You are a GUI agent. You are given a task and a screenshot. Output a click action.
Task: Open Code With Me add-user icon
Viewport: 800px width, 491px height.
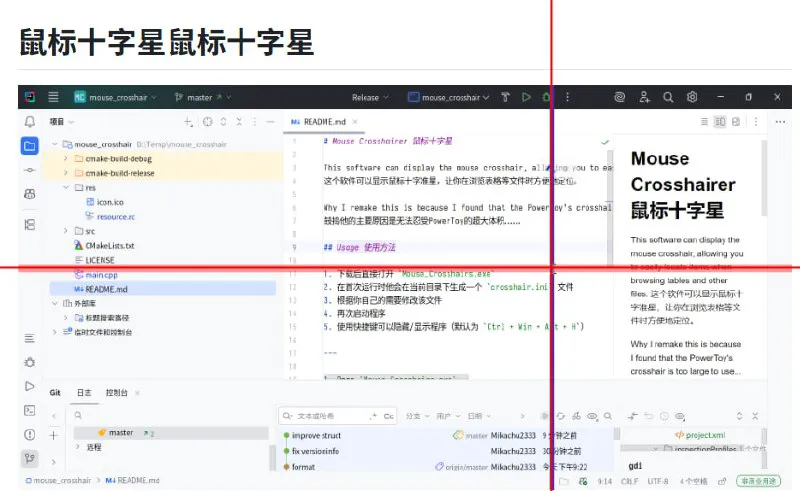[x=644, y=97]
